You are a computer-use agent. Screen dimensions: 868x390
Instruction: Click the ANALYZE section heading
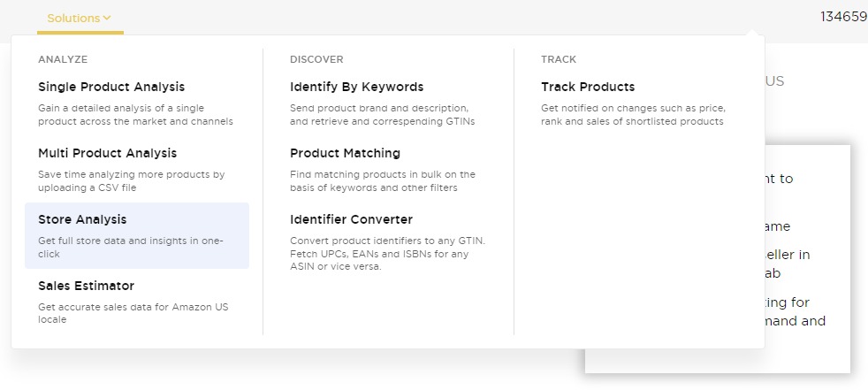[63, 59]
